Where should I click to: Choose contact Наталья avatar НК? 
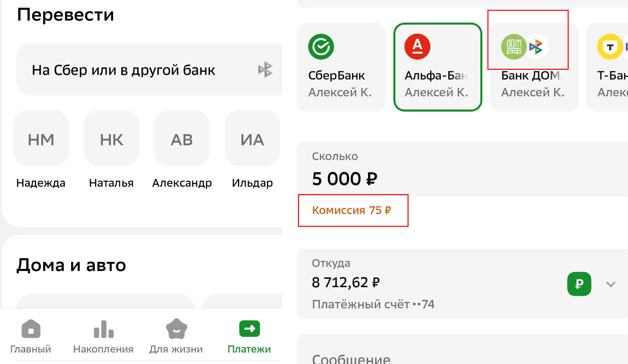pos(111,139)
